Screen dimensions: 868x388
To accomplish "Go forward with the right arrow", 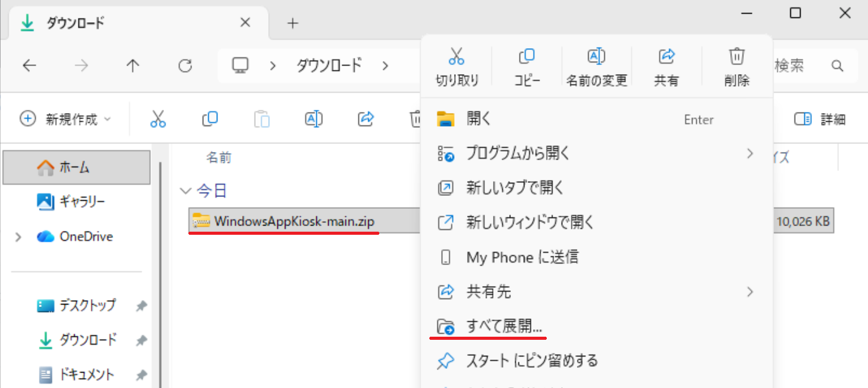I will tap(81, 65).
